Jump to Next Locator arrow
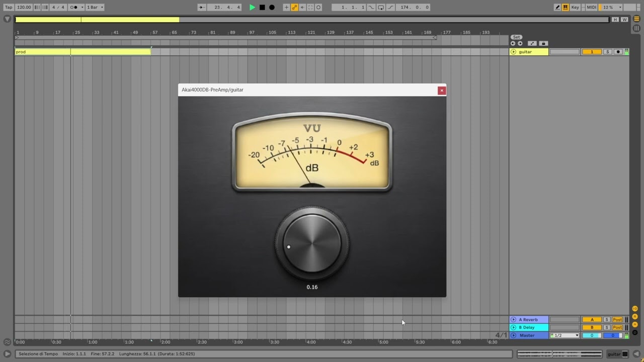644x362 pixels. click(x=520, y=43)
